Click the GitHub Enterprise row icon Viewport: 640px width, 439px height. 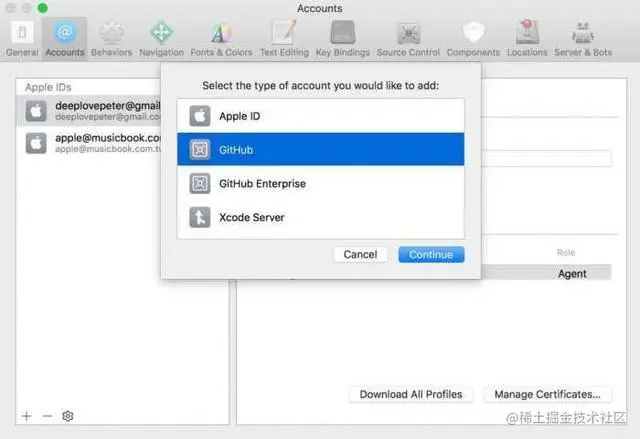[x=200, y=184]
